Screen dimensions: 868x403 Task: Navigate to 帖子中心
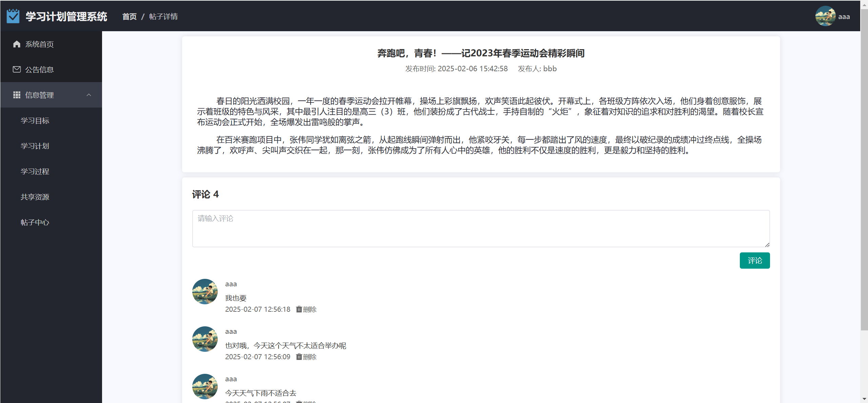[35, 222]
